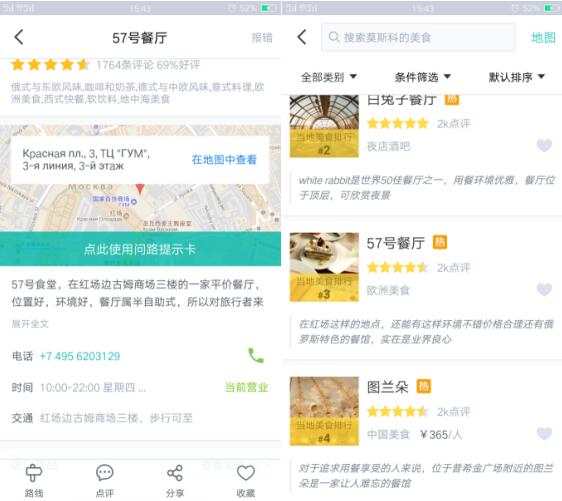Toggle heart favorite for 57号餐厅 listing
Screen dimensions: 562x501
click(x=544, y=289)
